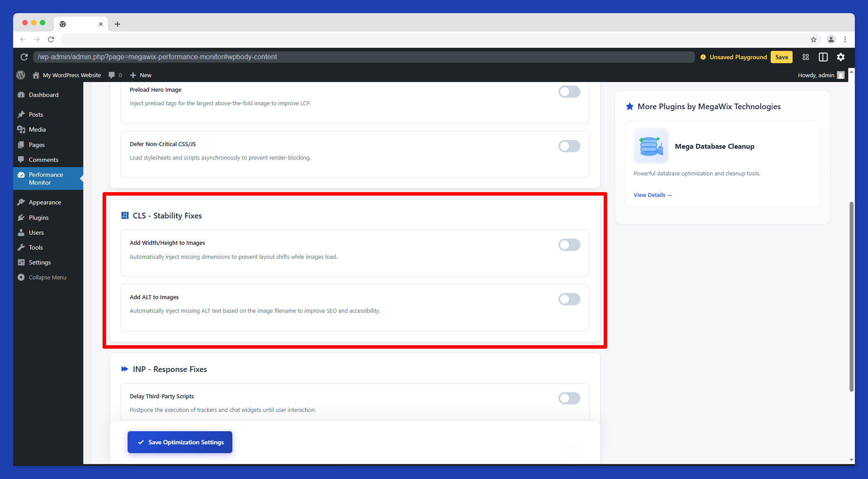The image size is (868, 479).
Task: Enable Delay Third-Party Scripts
Action: coord(569,398)
